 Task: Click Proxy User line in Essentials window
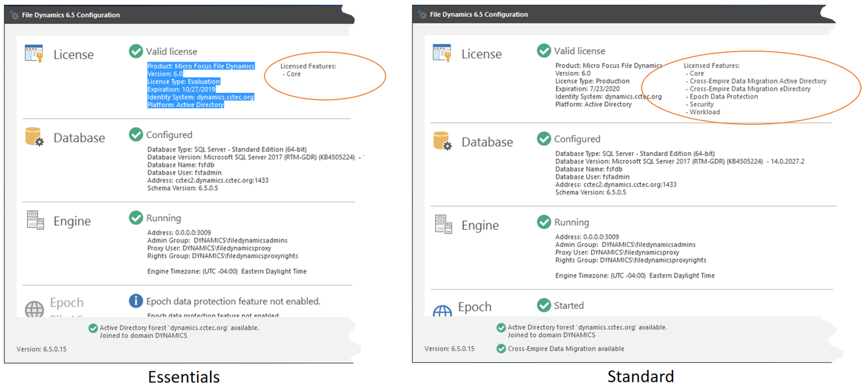[x=209, y=248]
